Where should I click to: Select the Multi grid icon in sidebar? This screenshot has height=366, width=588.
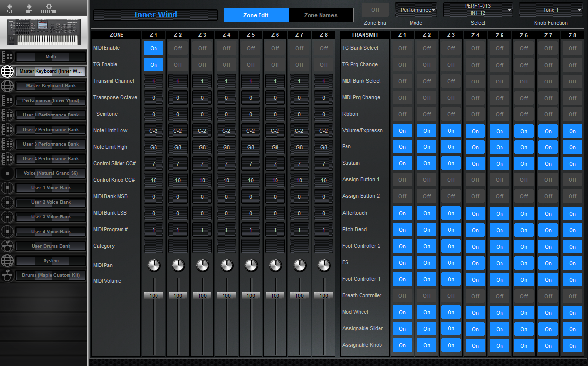[7, 57]
